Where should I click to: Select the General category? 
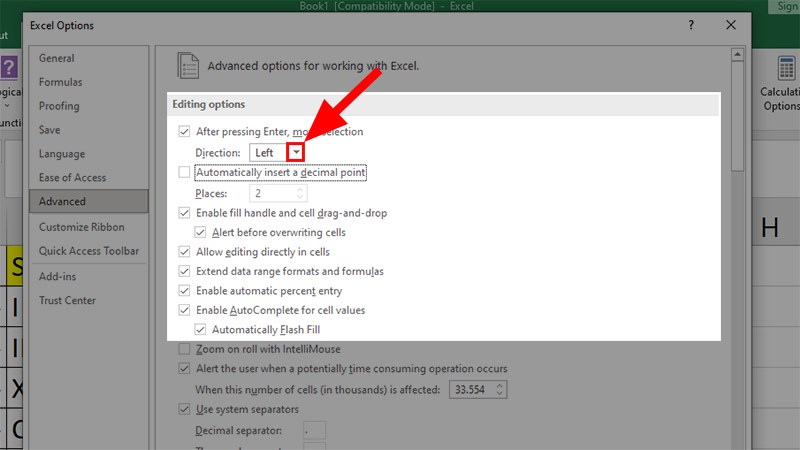(57, 58)
